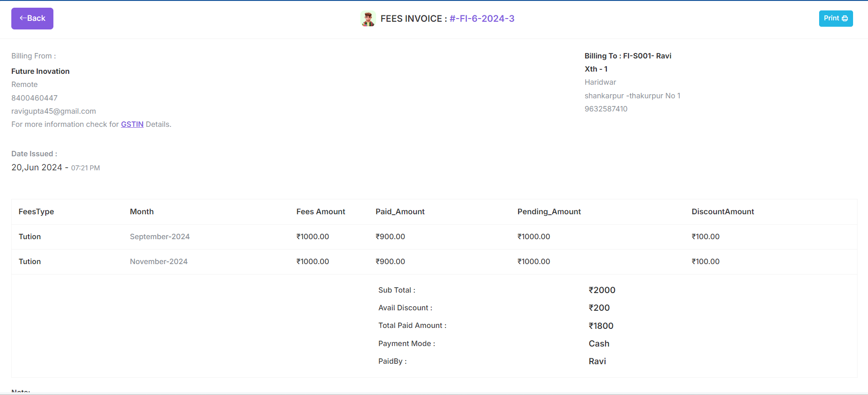The image size is (868, 395).
Task: Click the Paid_Amount column header
Action: [400, 212]
